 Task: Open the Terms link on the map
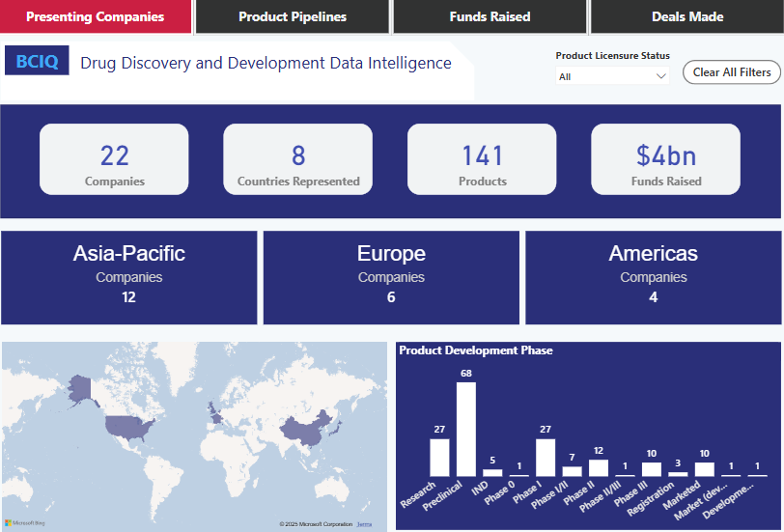coord(365,524)
